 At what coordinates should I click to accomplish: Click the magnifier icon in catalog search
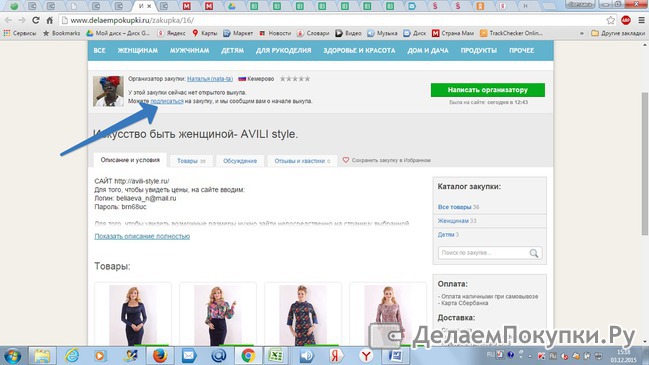pos(534,253)
